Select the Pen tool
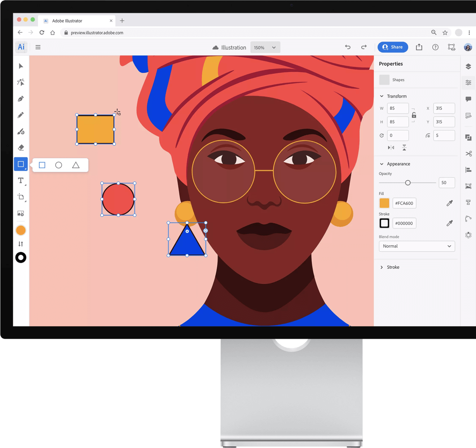Image resolution: width=476 pixels, height=448 pixels. click(21, 98)
